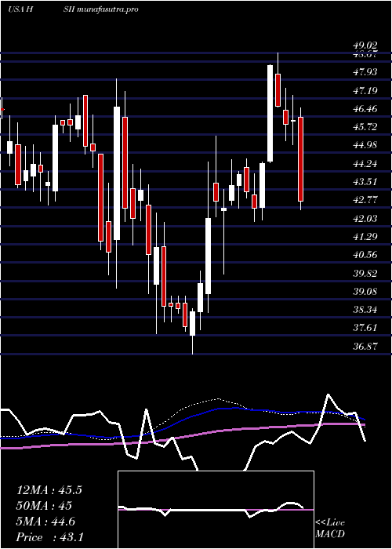Click the Price : 43.1 label
Viewport: 392px width, 549px height.
pyautogui.click(x=49, y=537)
